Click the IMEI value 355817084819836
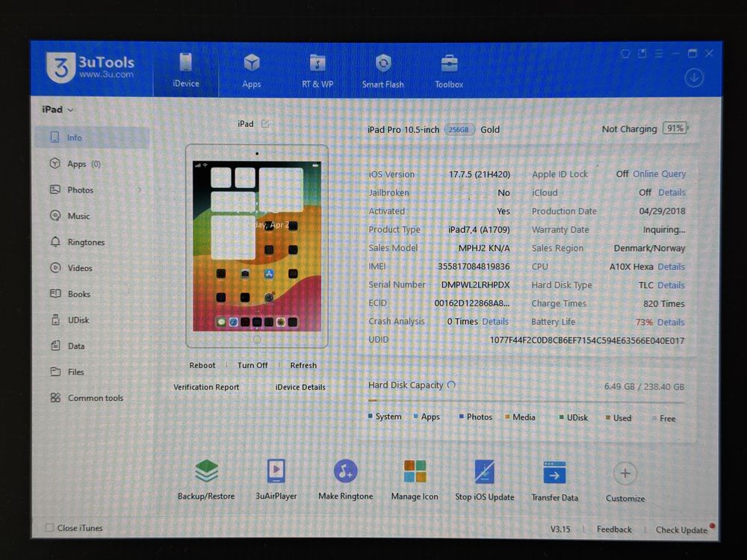 (x=474, y=267)
